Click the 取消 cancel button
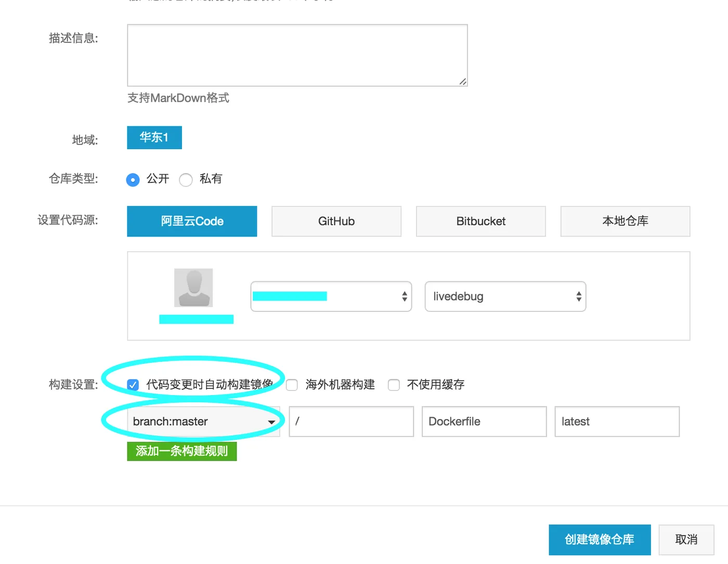Image resolution: width=728 pixels, height=564 pixels. tap(686, 540)
